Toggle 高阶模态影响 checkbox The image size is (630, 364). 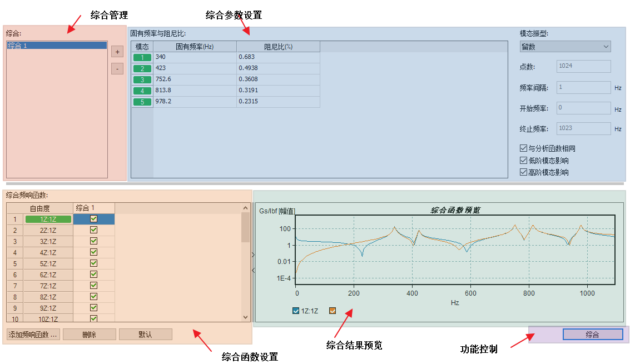coord(523,172)
